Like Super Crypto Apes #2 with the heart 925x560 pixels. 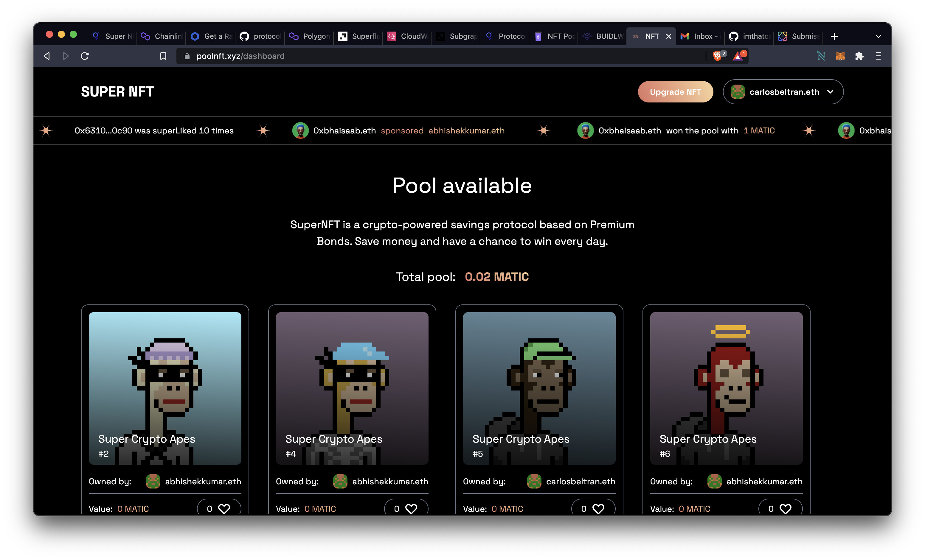click(x=224, y=508)
